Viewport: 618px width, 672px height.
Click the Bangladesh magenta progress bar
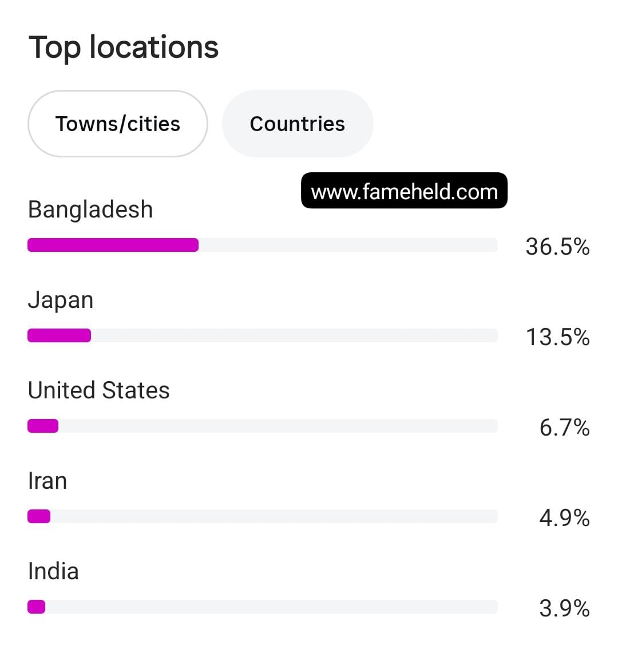[x=113, y=245]
